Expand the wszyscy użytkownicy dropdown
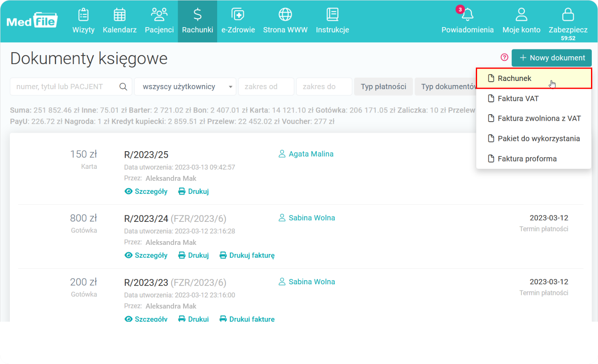The height and width of the screenshot is (364, 598). (x=185, y=87)
